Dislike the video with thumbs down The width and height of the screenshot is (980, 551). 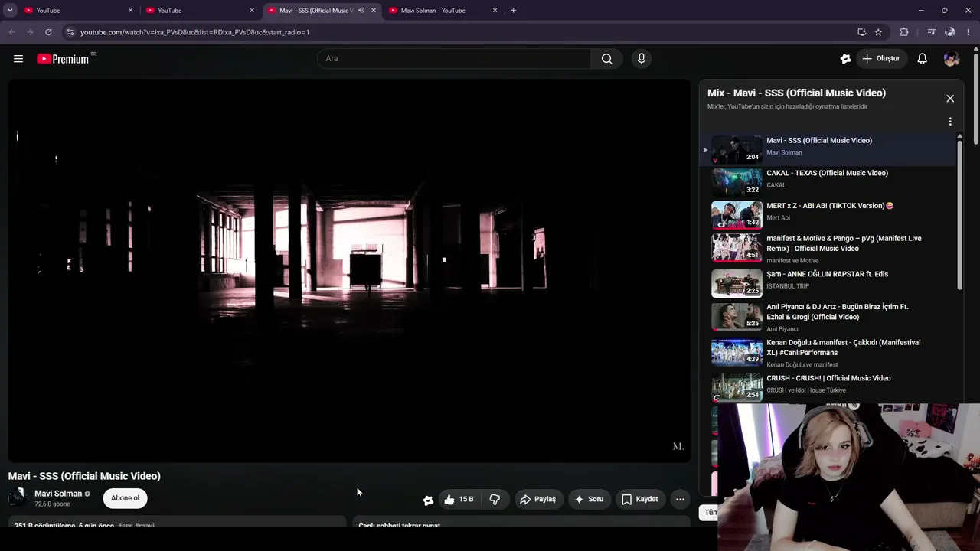[495, 500]
